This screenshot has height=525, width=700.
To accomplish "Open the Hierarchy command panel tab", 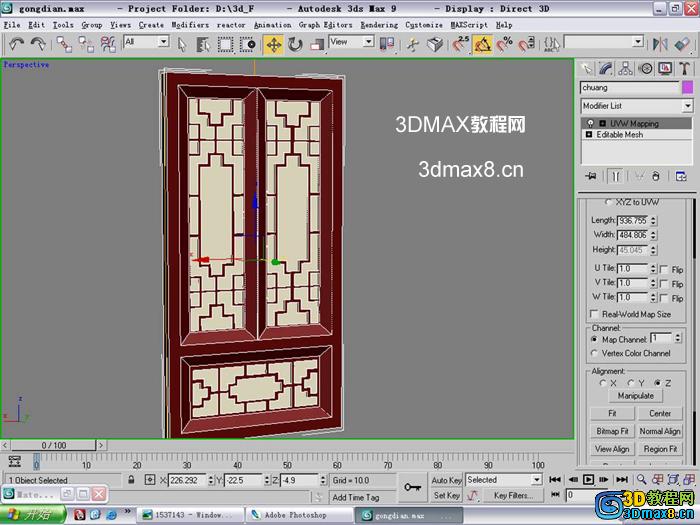I will [x=625, y=68].
